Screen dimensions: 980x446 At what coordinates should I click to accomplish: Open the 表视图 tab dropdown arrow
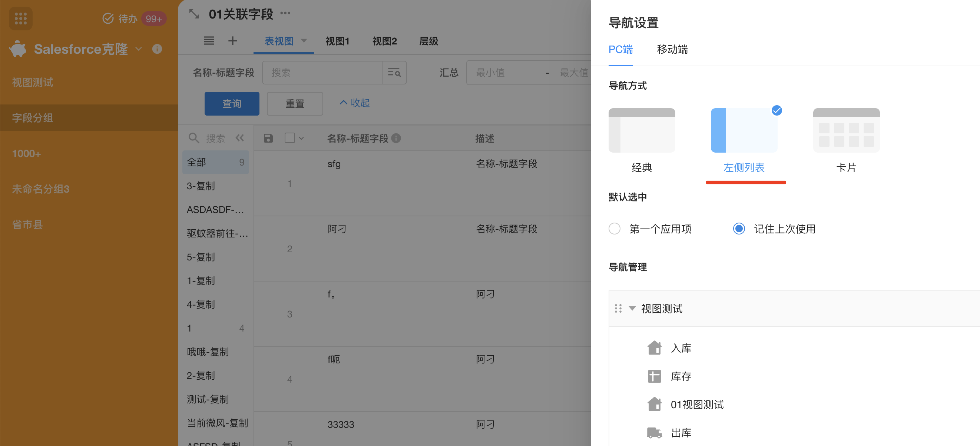(304, 40)
